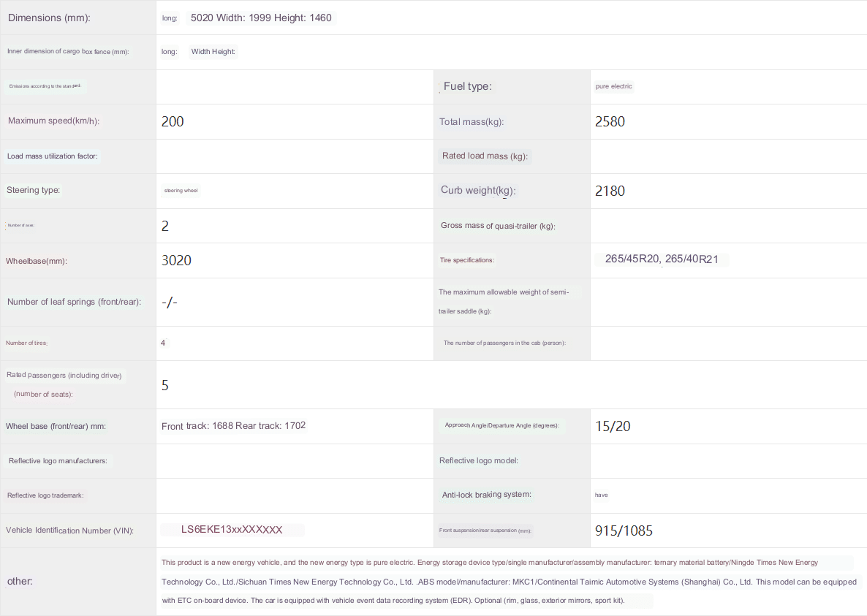Click the Anti-lock braking system label
867x616 pixels.
[486, 495]
